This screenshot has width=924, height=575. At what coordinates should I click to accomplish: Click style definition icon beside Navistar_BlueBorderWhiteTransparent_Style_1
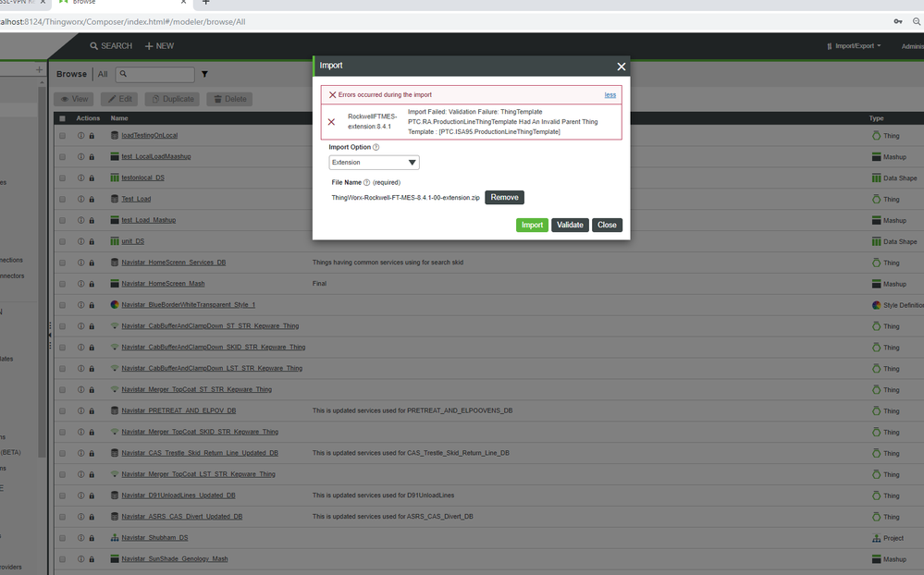tap(115, 304)
